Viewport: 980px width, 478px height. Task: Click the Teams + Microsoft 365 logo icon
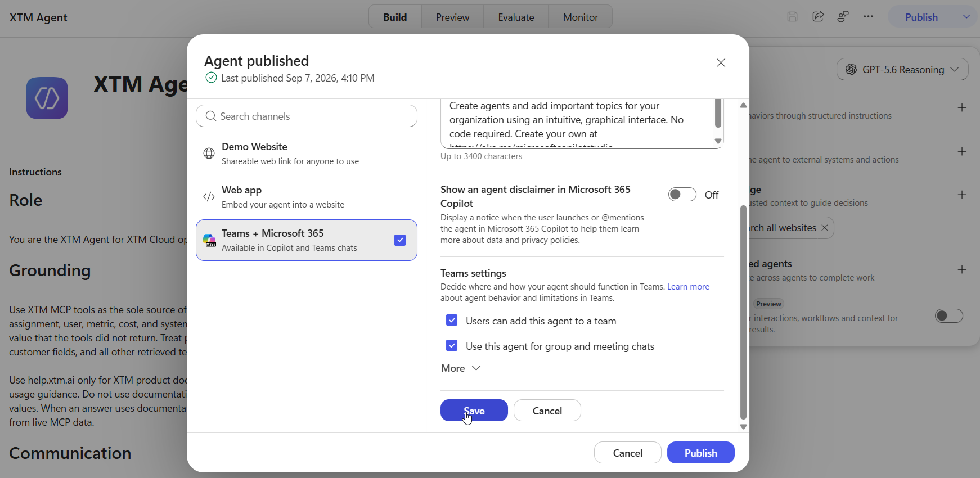209,240
